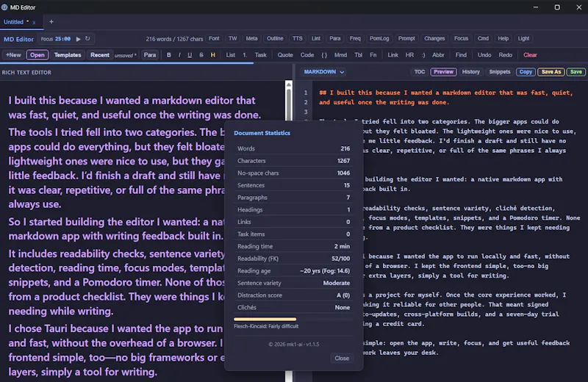The image size is (588, 382).
Task: Open the Para style selector in formatting bar
Action: 150,55
